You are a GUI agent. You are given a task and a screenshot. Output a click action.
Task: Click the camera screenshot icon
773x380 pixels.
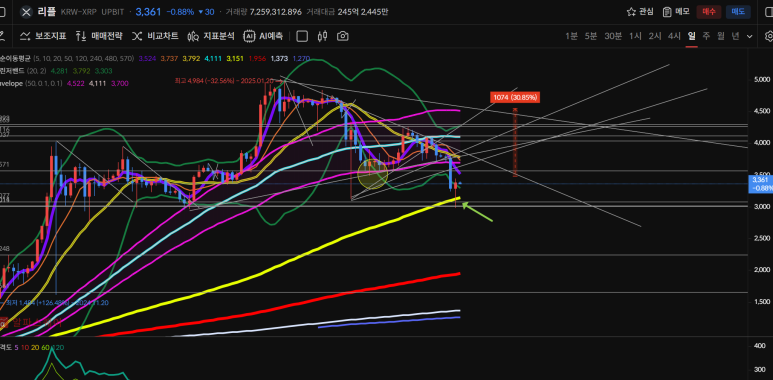pyautogui.click(x=343, y=36)
